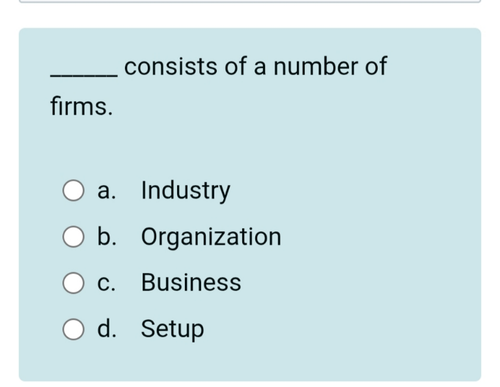Click the blank underline in the question
Screen dimensions: 500x387
(84, 76)
